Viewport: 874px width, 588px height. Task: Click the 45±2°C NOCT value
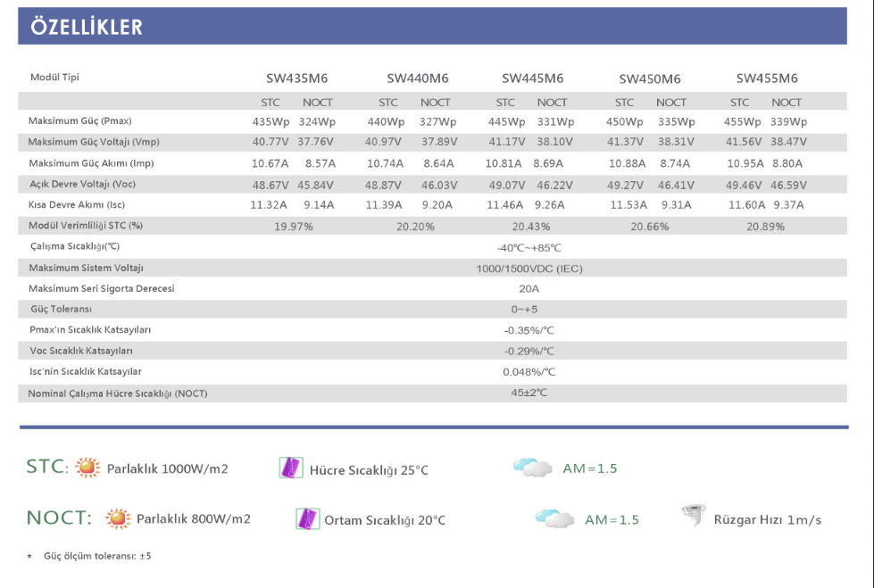[x=529, y=393]
